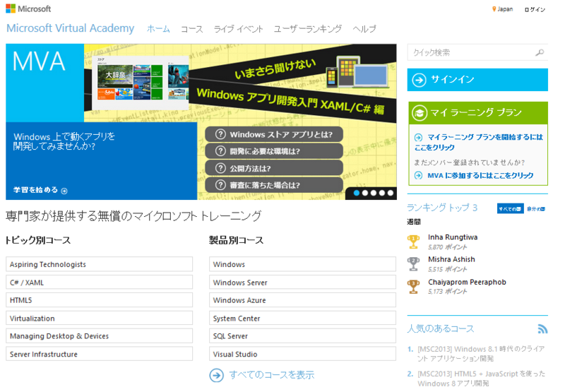Open the Windows Server product course
Viewport: 565px width, 392px height.
click(x=302, y=282)
